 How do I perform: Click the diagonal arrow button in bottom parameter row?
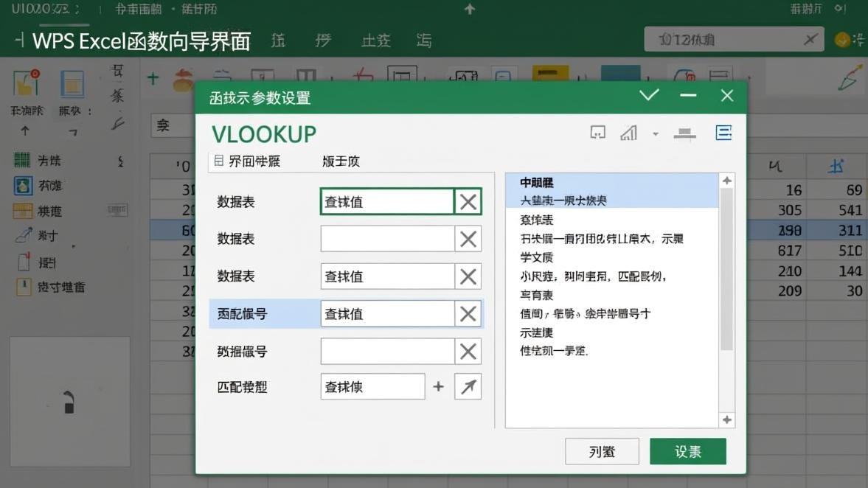[x=468, y=386]
